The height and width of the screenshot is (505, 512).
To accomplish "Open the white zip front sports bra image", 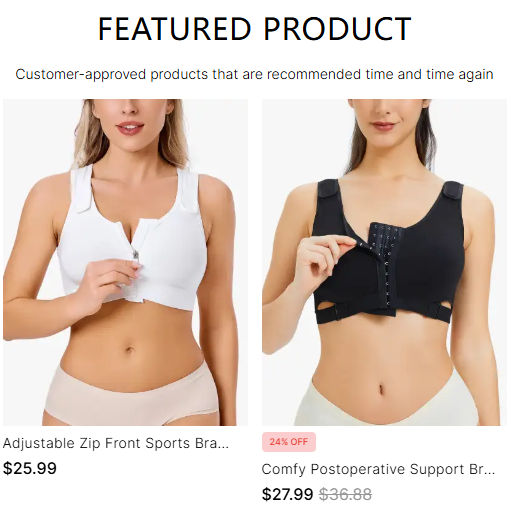I will 125,262.
